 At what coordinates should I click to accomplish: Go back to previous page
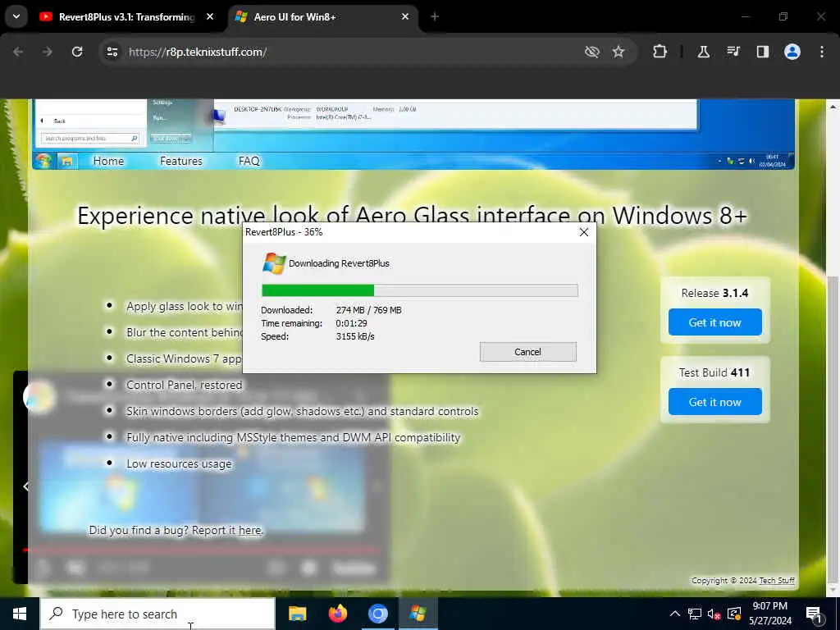[x=18, y=52]
